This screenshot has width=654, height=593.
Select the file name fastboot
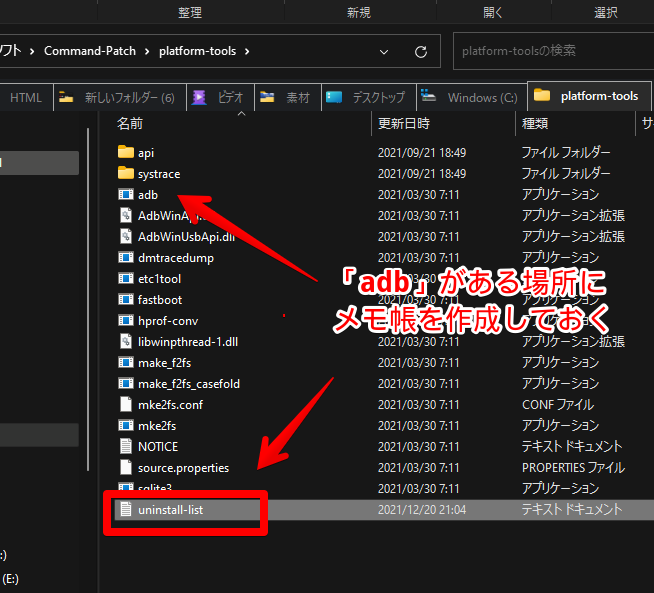point(160,299)
